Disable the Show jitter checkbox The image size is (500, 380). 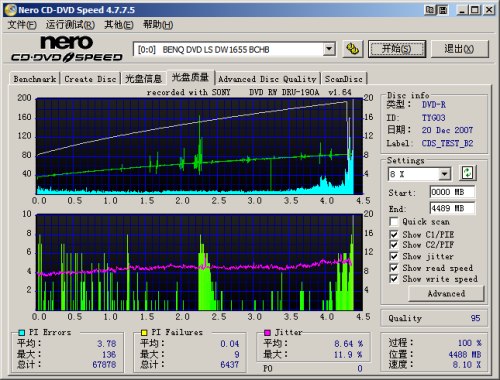394,256
